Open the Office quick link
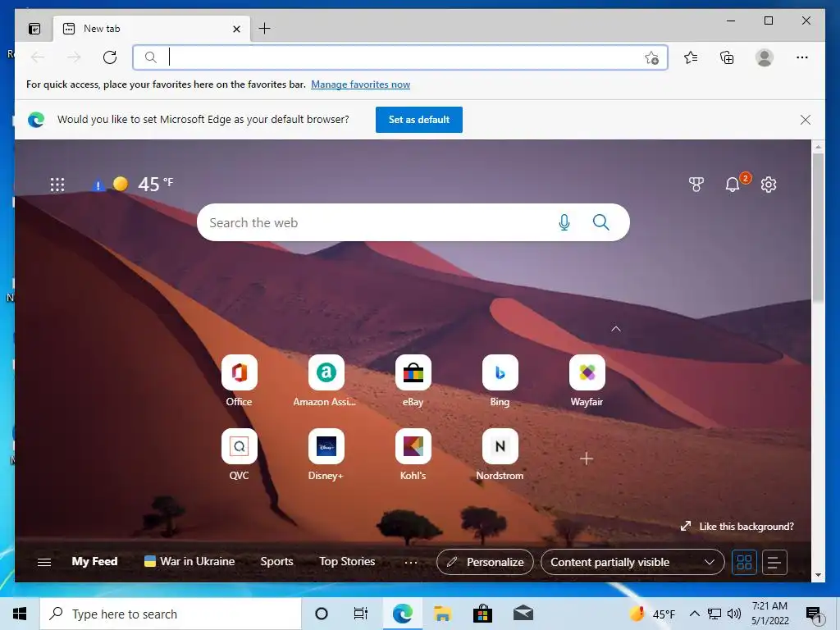The image size is (840, 630). (x=239, y=381)
